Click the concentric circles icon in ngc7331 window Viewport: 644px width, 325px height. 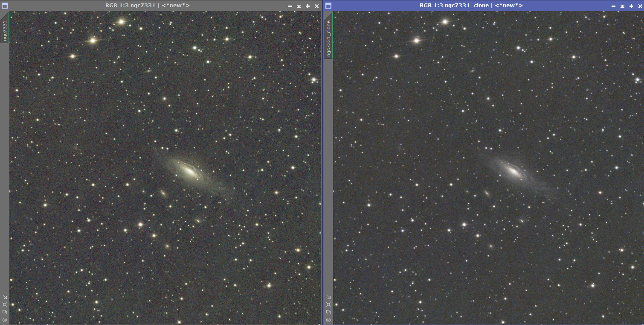(5, 319)
